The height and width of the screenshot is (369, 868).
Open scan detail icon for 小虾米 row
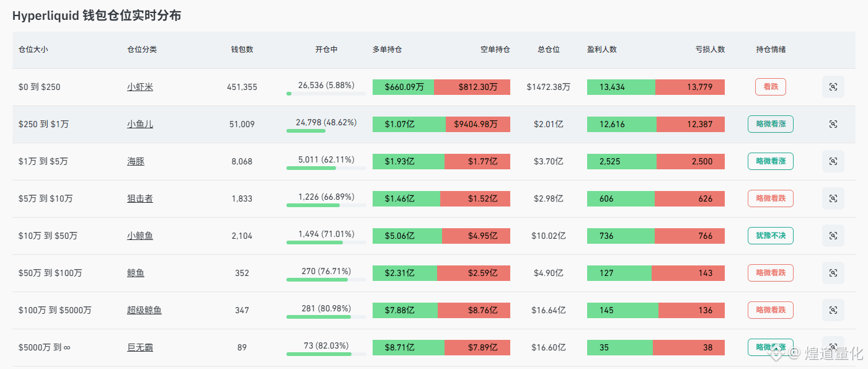point(833,87)
